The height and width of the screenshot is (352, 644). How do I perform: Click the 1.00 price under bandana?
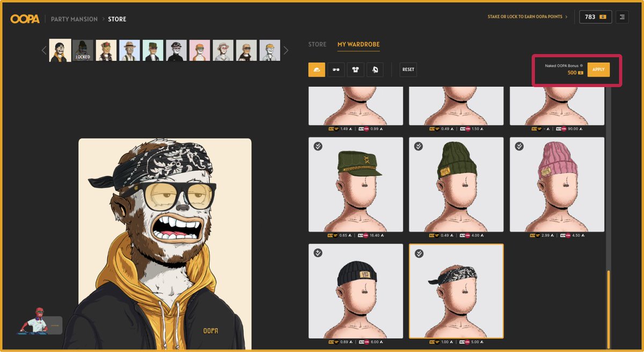(444, 342)
